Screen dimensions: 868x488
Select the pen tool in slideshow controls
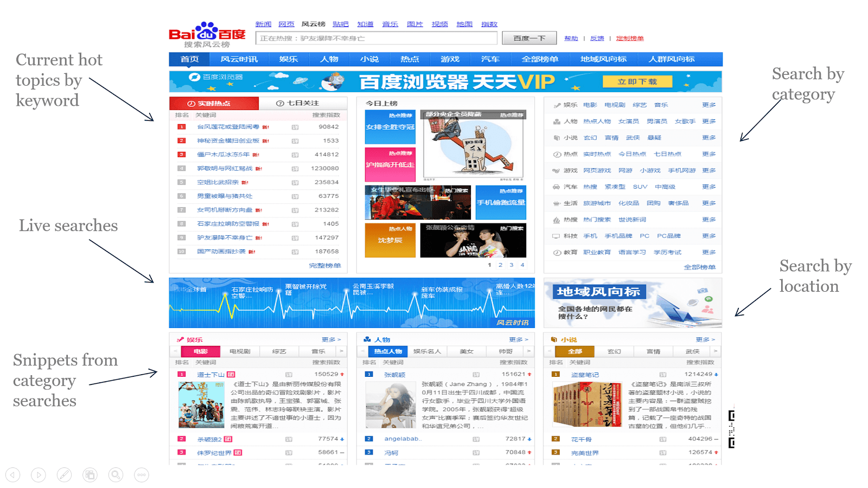(64, 475)
